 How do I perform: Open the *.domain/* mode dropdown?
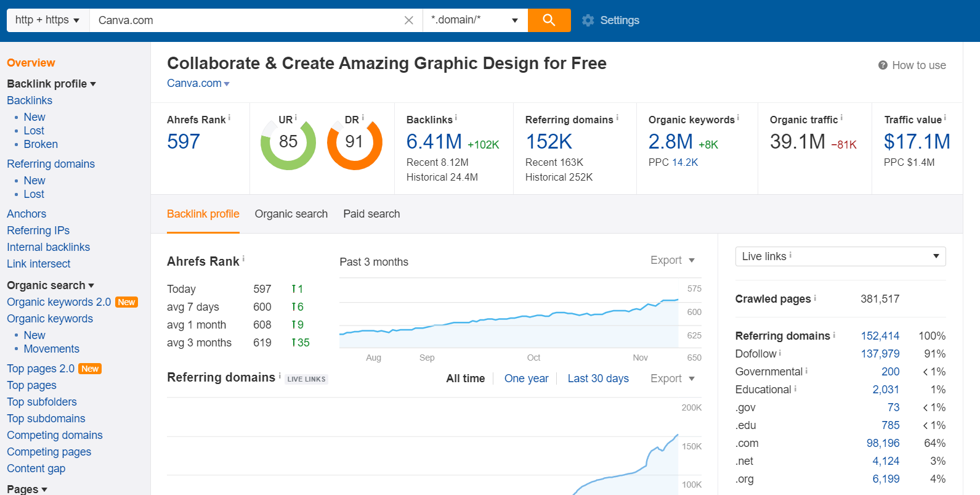coord(474,20)
